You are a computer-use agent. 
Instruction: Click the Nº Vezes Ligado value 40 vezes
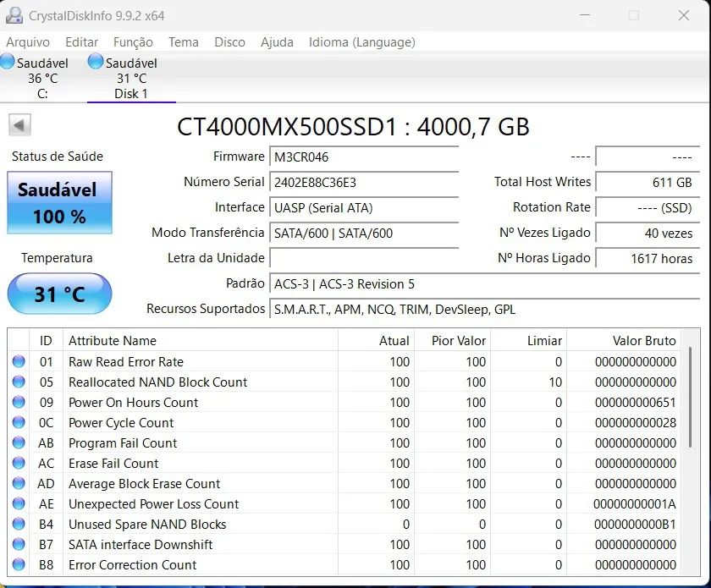[x=648, y=233]
